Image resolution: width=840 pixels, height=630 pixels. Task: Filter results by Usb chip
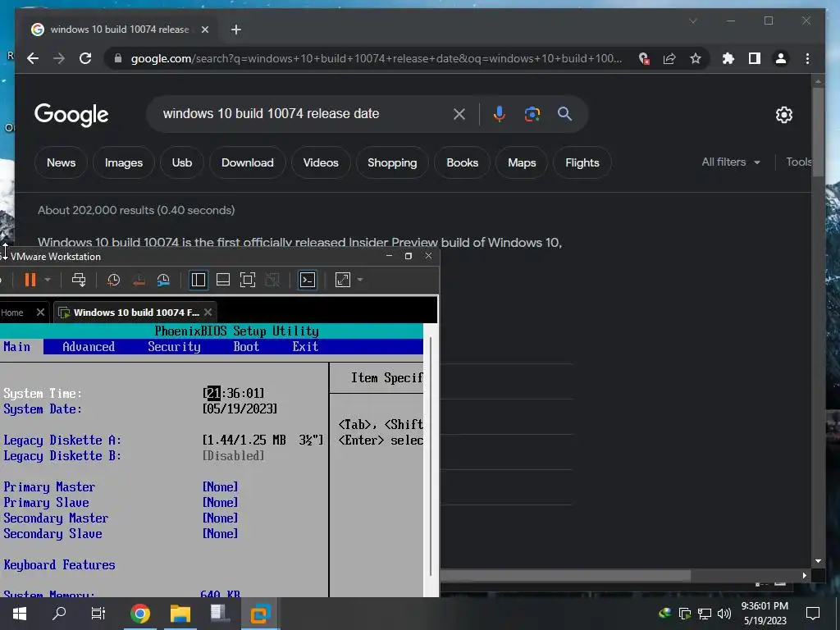pyautogui.click(x=181, y=162)
